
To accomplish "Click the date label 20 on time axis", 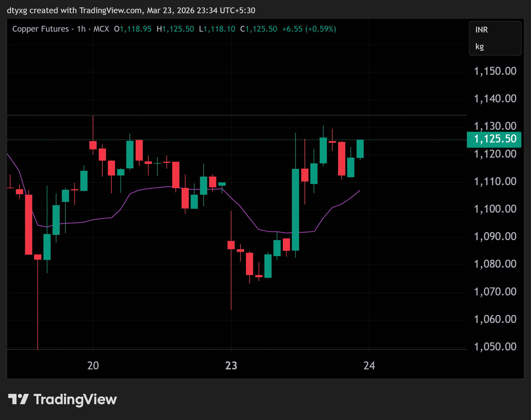I will pyautogui.click(x=93, y=366).
